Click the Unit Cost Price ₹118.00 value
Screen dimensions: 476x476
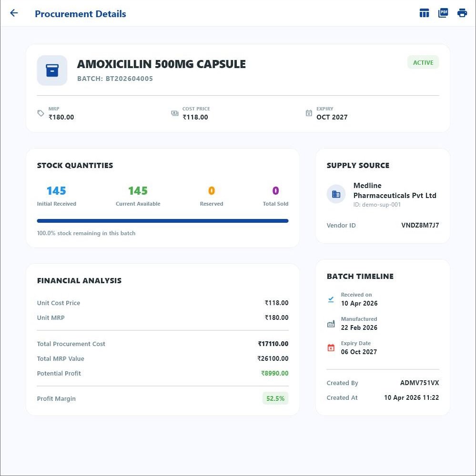[x=277, y=303]
